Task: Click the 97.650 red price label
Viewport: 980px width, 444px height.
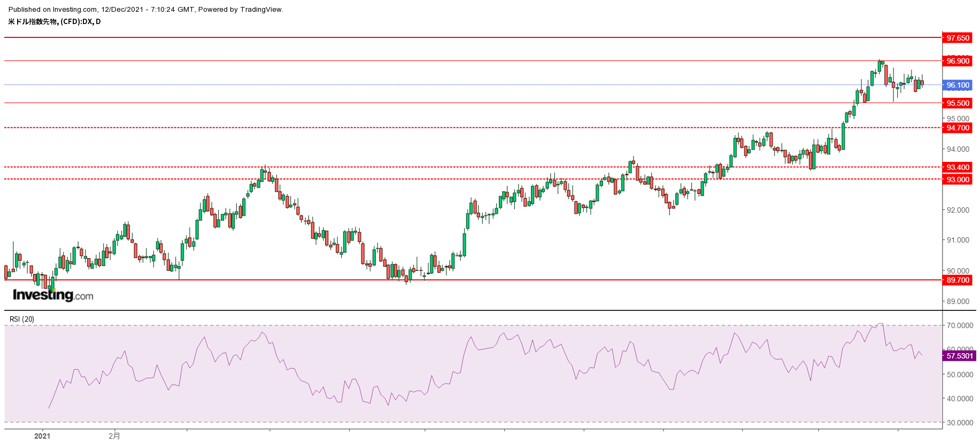Action: (x=956, y=38)
